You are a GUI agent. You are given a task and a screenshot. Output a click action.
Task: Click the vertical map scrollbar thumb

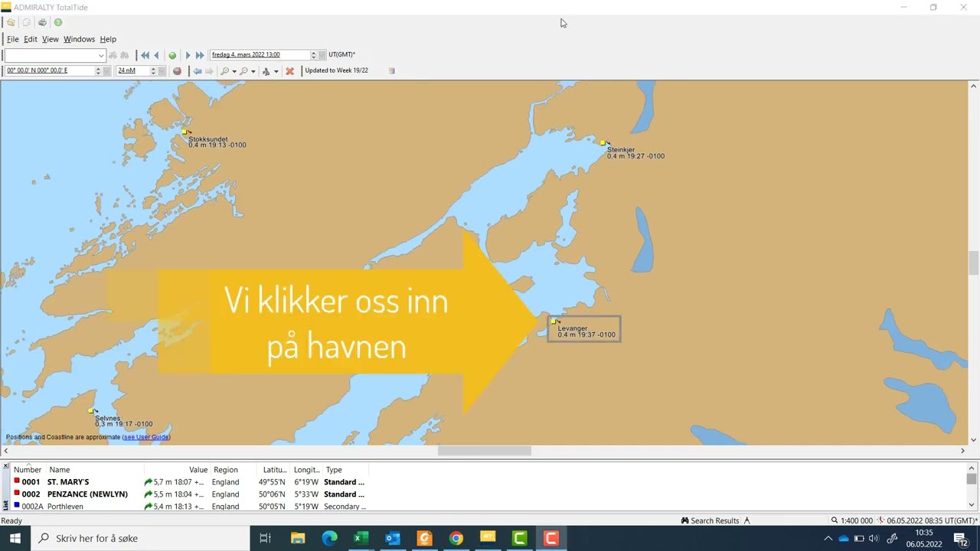coord(973,262)
